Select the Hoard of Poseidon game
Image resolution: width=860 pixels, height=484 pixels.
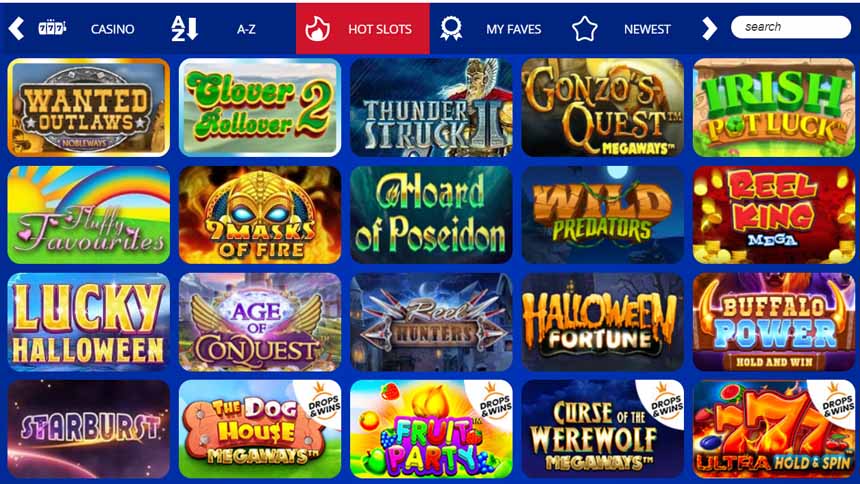(x=431, y=215)
